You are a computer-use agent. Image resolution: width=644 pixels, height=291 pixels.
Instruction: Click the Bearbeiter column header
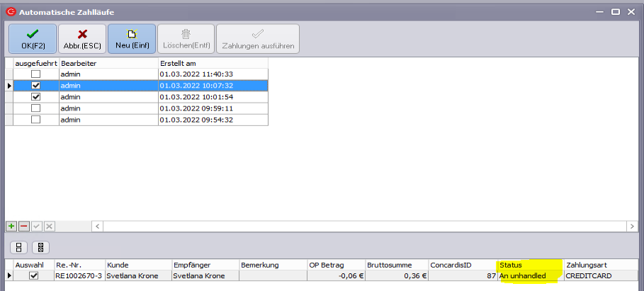pos(108,63)
